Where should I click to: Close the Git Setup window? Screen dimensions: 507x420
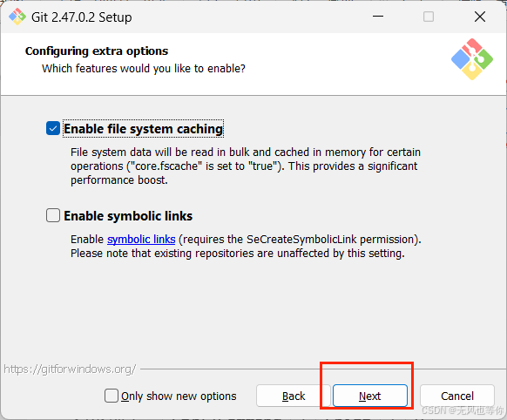[480, 17]
